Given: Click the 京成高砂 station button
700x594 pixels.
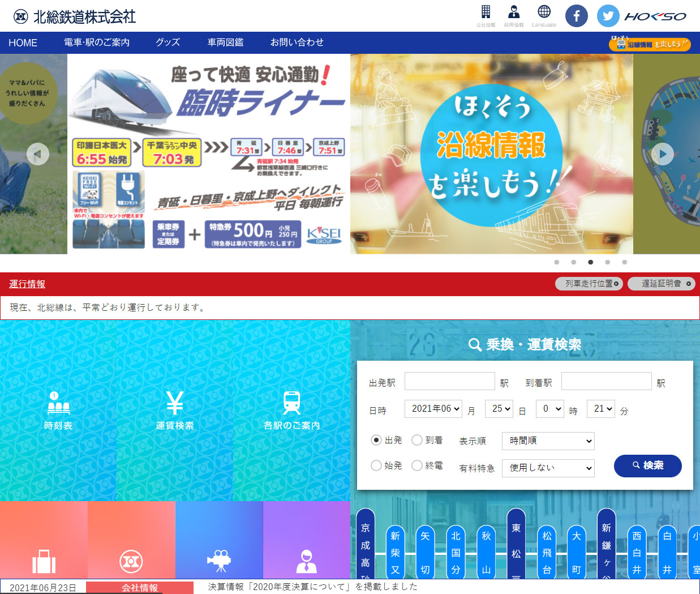Looking at the screenshot, I should tap(366, 544).
